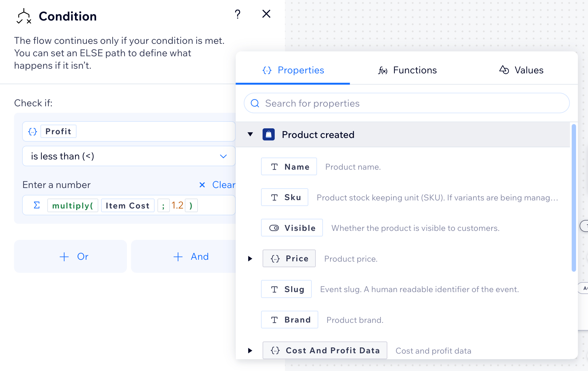Click the 1.2 value in the formula
This screenshot has height=371, width=588.
177,205
